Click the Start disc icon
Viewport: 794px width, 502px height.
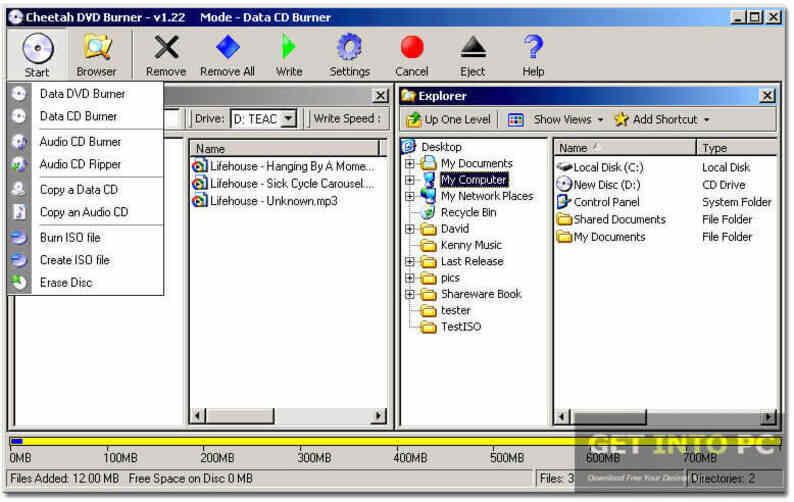pyautogui.click(x=37, y=49)
